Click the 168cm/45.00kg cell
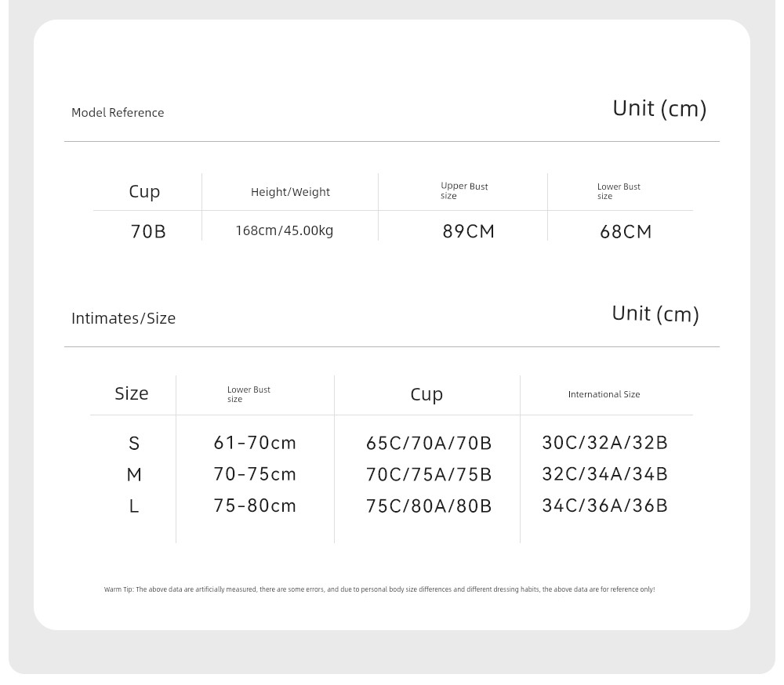The image size is (784, 685). [x=284, y=230]
